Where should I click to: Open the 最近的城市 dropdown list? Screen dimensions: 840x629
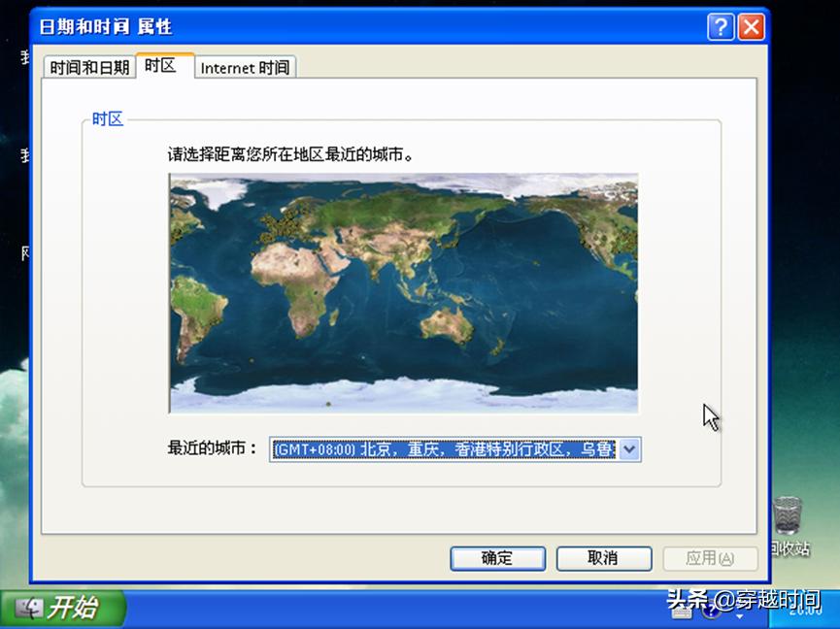click(629, 449)
